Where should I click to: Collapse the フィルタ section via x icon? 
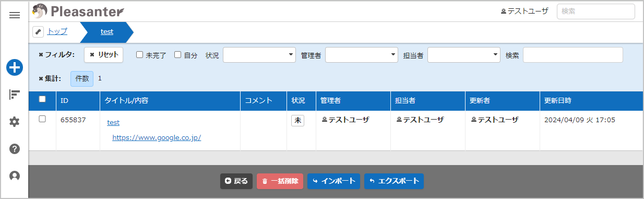pyautogui.click(x=41, y=54)
